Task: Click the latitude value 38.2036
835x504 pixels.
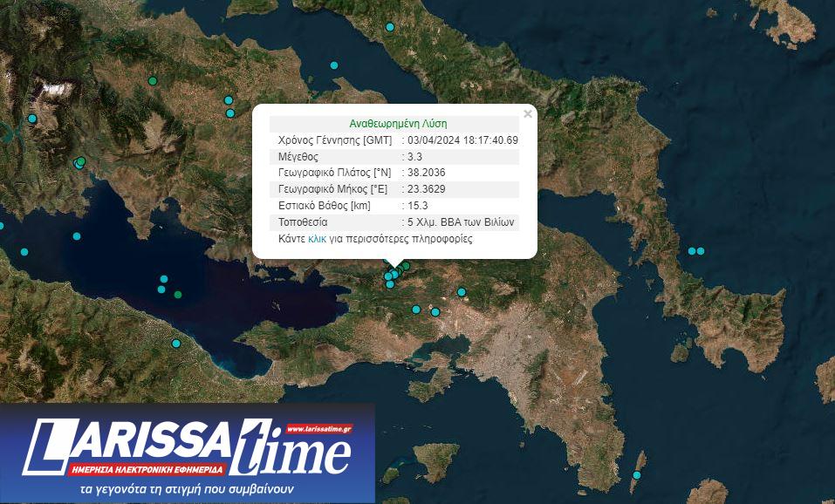Action: point(427,173)
